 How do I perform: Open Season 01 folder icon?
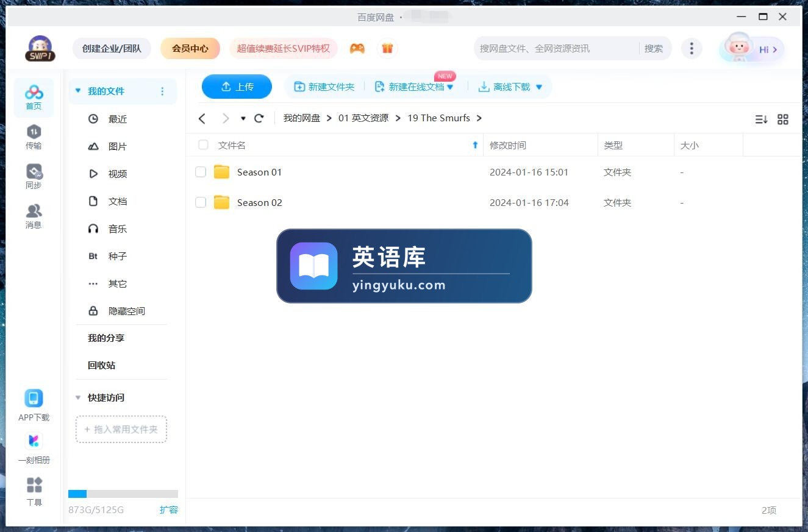pyautogui.click(x=222, y=172)
